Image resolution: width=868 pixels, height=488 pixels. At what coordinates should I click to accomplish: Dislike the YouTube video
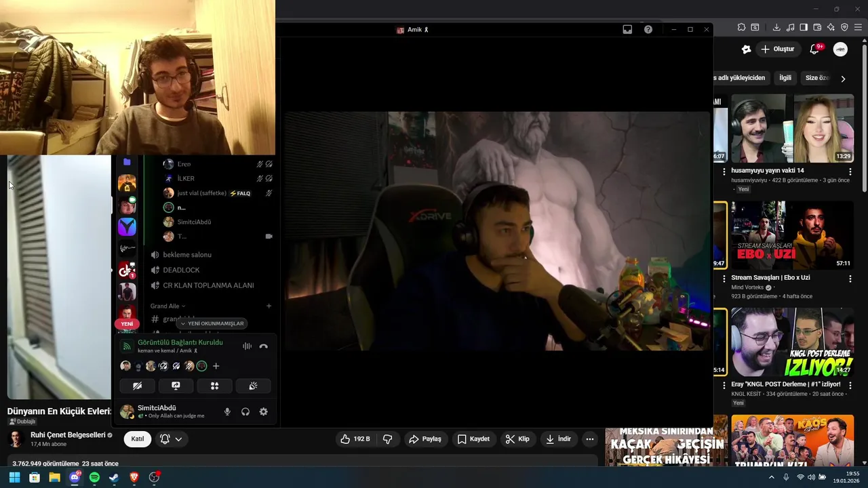(x=388, y=439)
